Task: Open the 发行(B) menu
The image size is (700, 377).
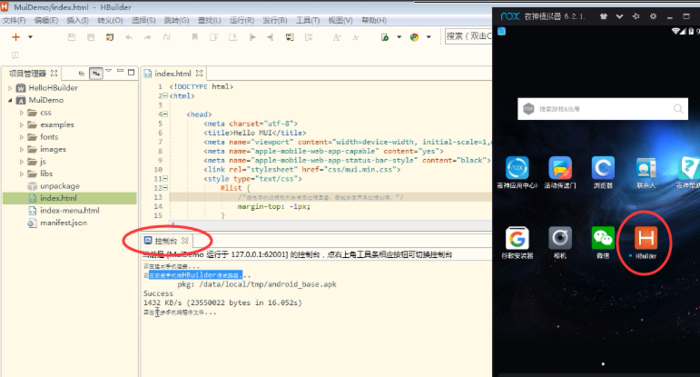Action: click(275, 21)
